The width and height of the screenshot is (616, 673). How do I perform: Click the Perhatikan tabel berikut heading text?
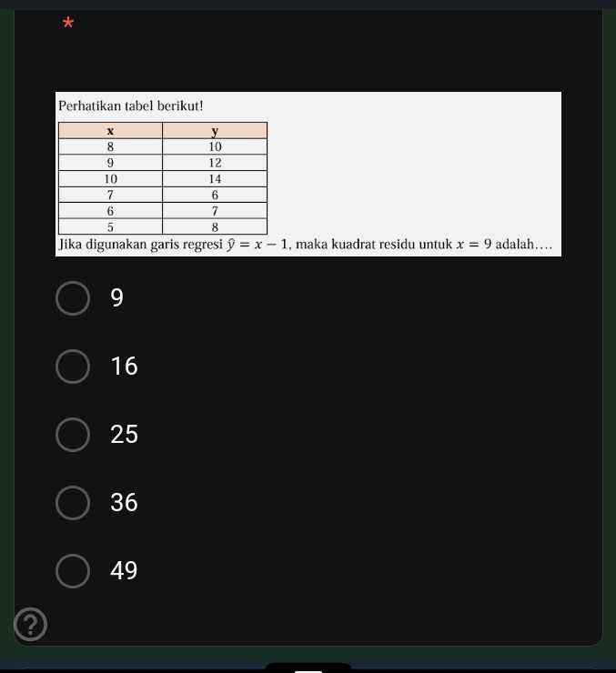click(x=130, y=106)
